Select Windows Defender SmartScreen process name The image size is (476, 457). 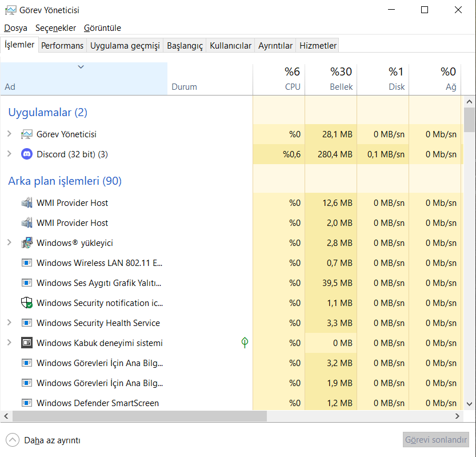coord(98,403)
